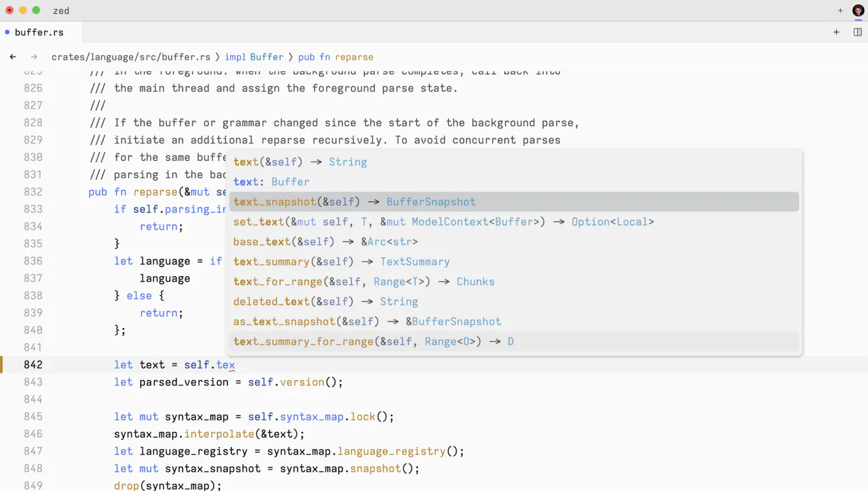The width and height of the screenshot is (868, 491).
Task: Click the blue unsaved dot on buffer.rs tab
Action: click(7, 32)
